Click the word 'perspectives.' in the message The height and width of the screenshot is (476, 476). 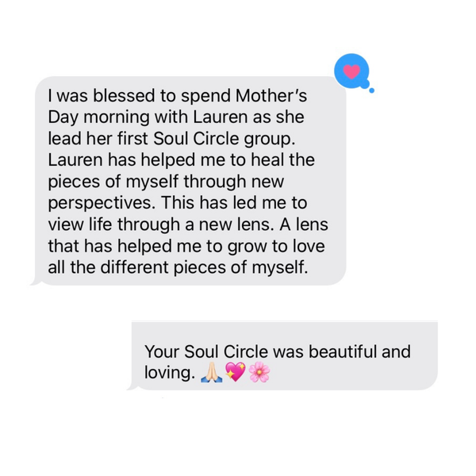pos(102,203)
